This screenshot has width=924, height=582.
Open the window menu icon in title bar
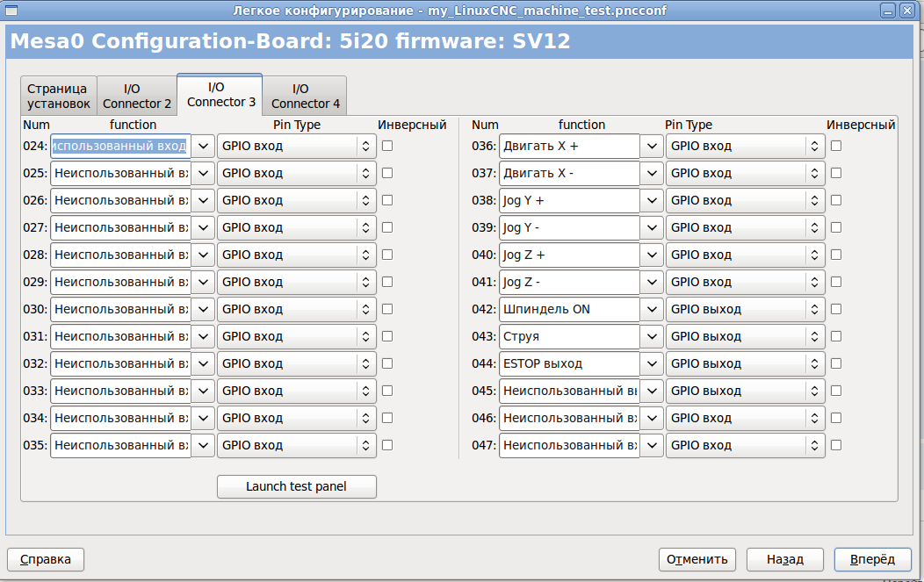[x=11, y=10]
